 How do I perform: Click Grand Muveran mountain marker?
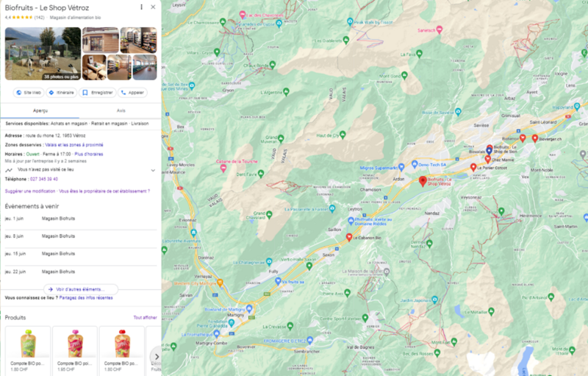(x=281, y=138)
